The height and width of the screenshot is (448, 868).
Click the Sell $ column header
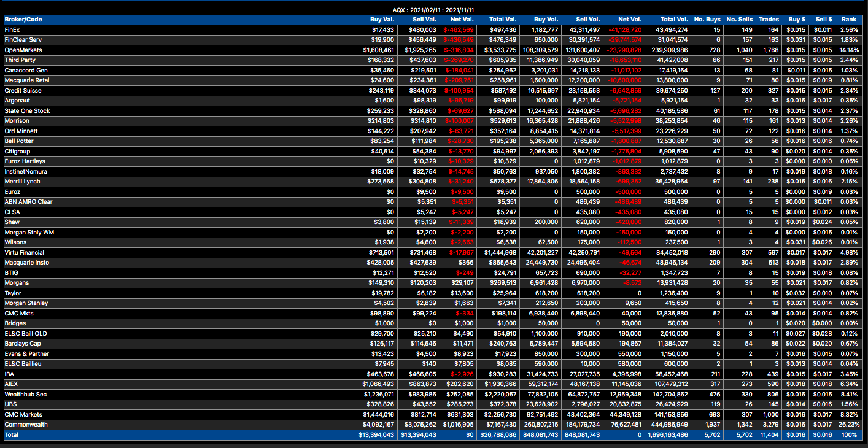click(x=823, y=20)
